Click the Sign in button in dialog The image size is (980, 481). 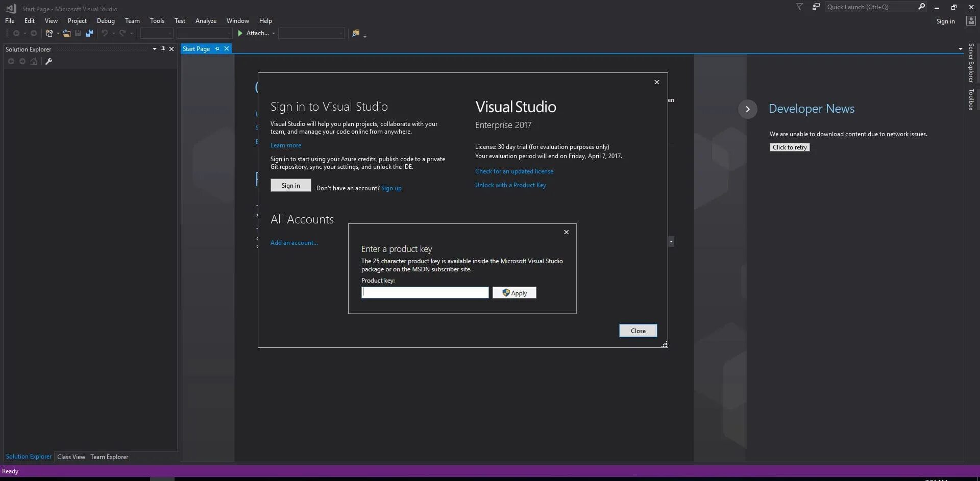[290, 186]
